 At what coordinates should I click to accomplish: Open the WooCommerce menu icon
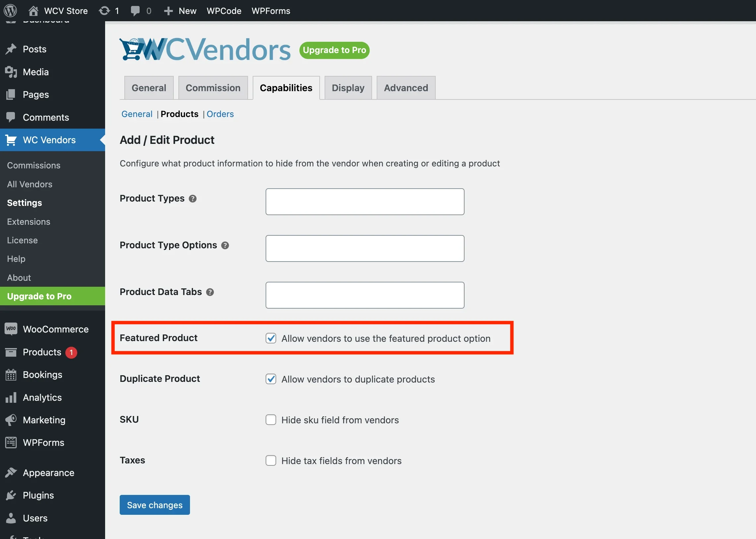click(x=11, y=329)
